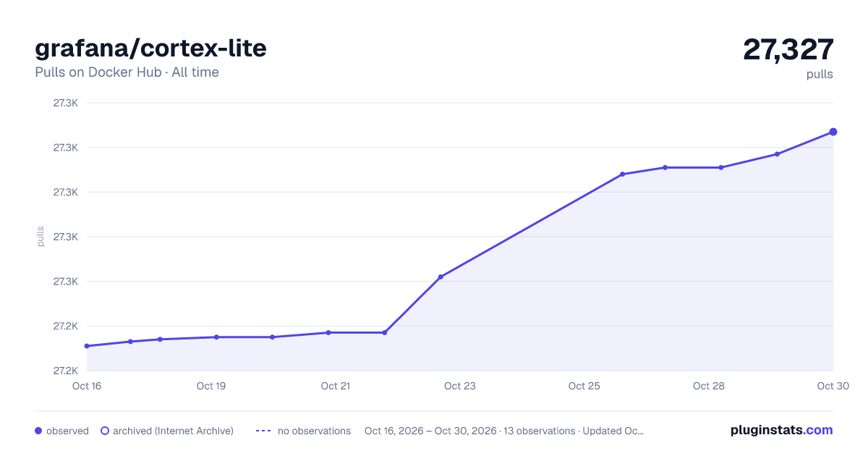Click the Oct 23 axis label
This screenshot has width=868, height=456.
coord(460,386)
